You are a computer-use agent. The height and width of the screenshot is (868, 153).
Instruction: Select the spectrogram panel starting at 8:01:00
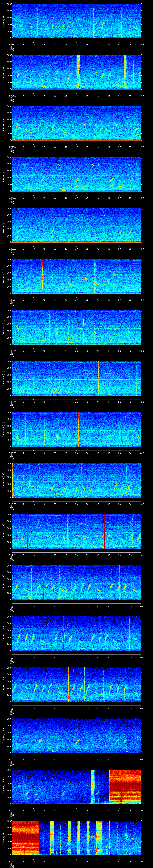coord(77,21)
